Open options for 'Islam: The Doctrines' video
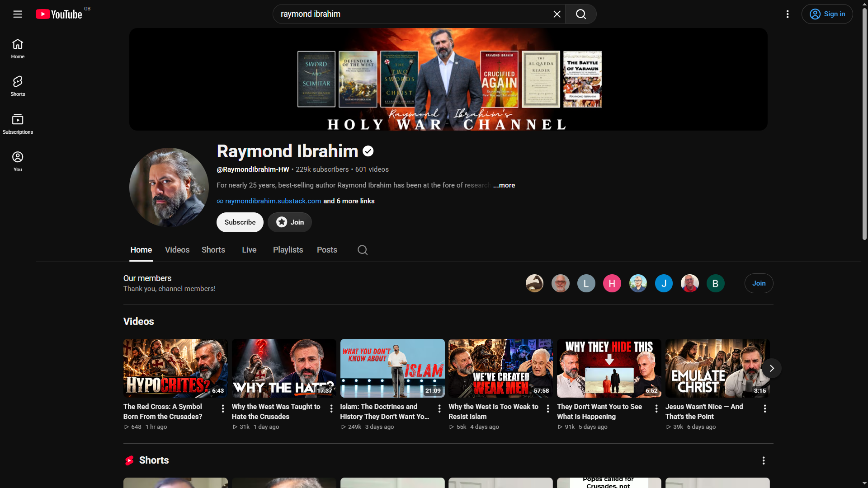Viewport: 868px width, 488px height. tap(439, 408)
